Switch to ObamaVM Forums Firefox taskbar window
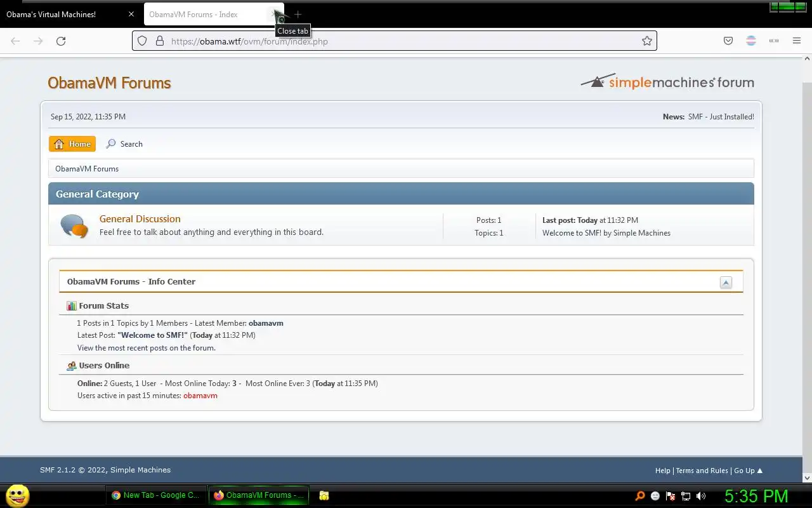This screenshot has width=812, height=508. point(259,495)
